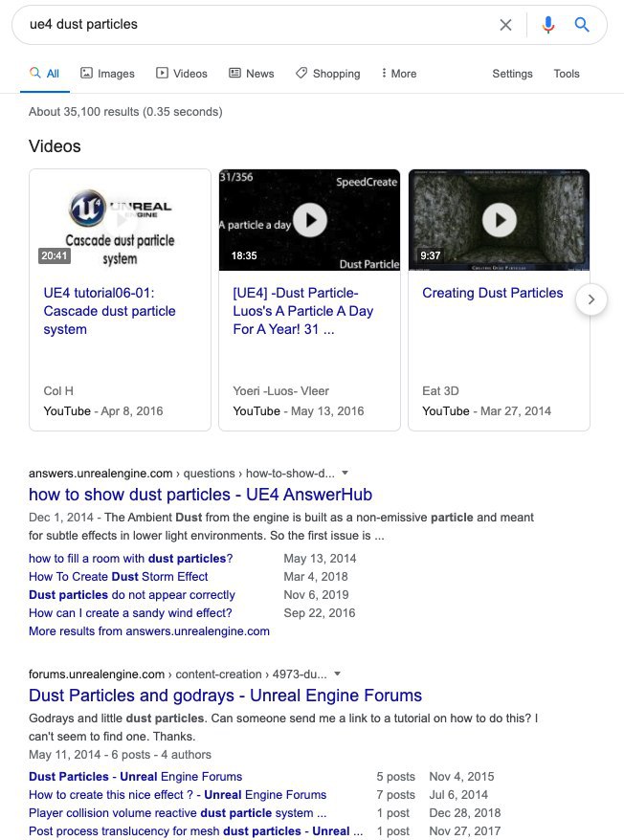This screenshot has width=624, height=840.
Task: Open the Creating Dust Particles video title link
Action: 493,293
